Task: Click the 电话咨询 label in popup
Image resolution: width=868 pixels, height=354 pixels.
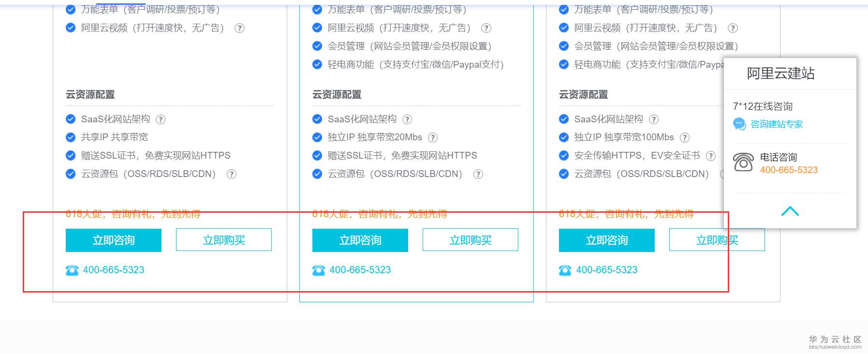Action: (779, 157)
